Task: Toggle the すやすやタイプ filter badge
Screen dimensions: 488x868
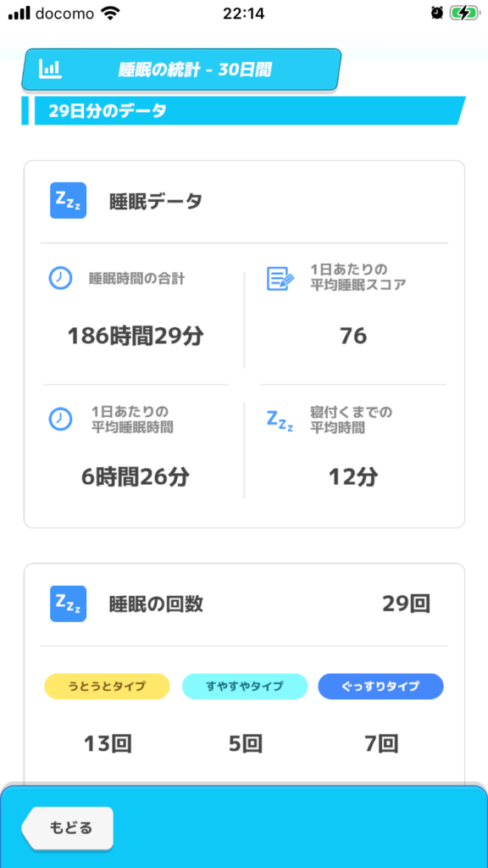Action: [x=244, y=687]
